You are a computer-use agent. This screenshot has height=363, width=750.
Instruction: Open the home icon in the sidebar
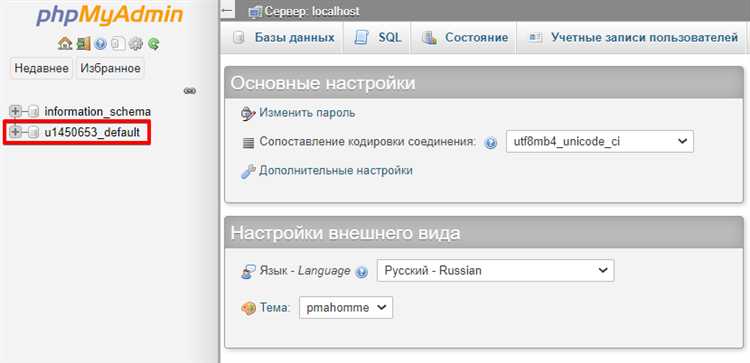tap(65, 44)
